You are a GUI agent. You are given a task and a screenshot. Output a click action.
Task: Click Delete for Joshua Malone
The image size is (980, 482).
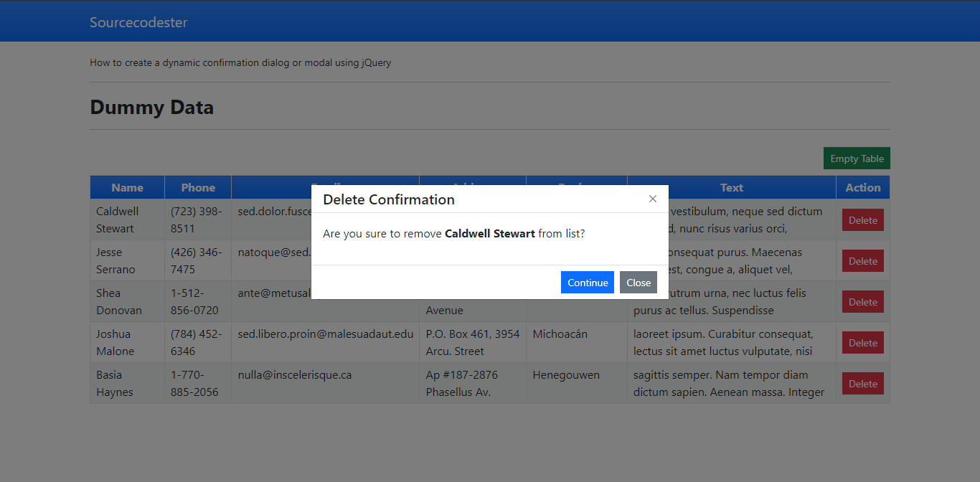[x=862, y=342]
